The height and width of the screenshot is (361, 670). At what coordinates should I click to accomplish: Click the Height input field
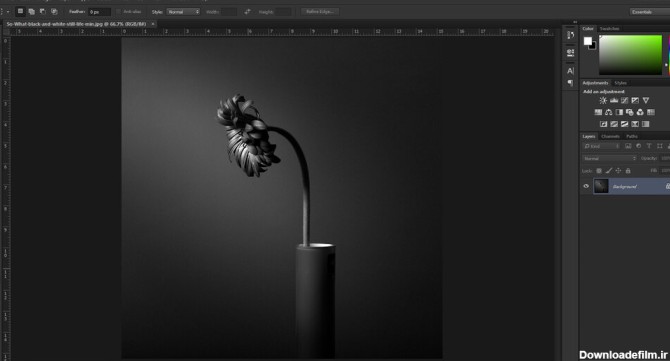click(282, 12)
